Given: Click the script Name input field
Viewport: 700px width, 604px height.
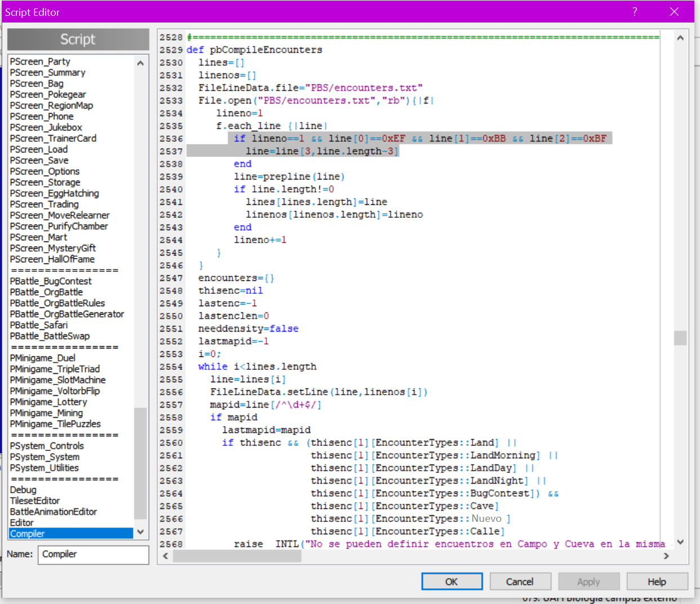Looking at the screenshot, I should tap(93, 554).
